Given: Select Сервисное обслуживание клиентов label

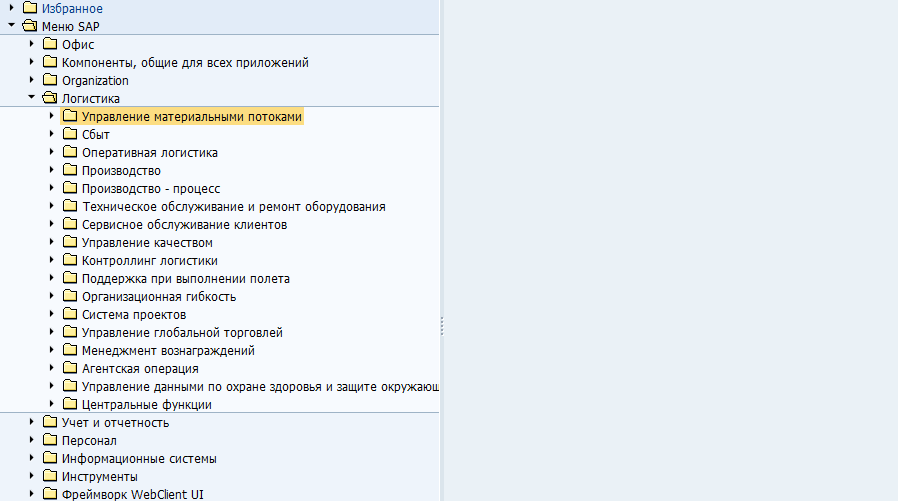Looking at the screenshot, I should [x=184, y=225].
